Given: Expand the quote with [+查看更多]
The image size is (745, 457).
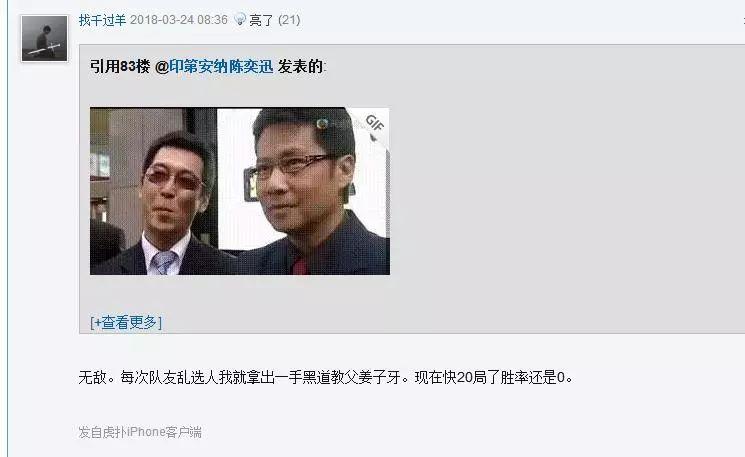Looking at the screenshot, I should (x=126, y=323).
